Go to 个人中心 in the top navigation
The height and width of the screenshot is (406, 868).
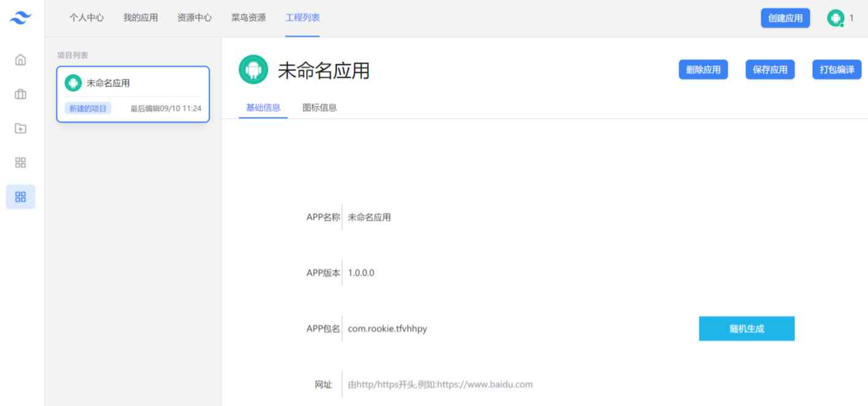[x=86, y=18]
